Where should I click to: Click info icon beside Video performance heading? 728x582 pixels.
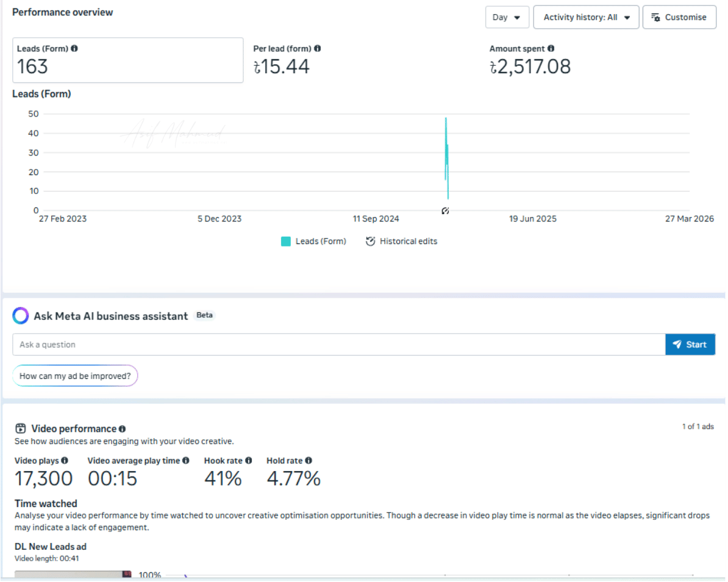[123, 429]
